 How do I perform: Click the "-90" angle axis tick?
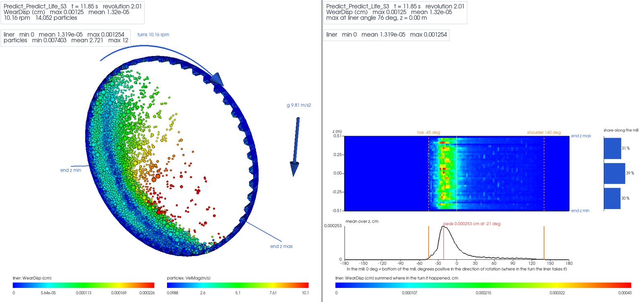[x=400, y=263]
